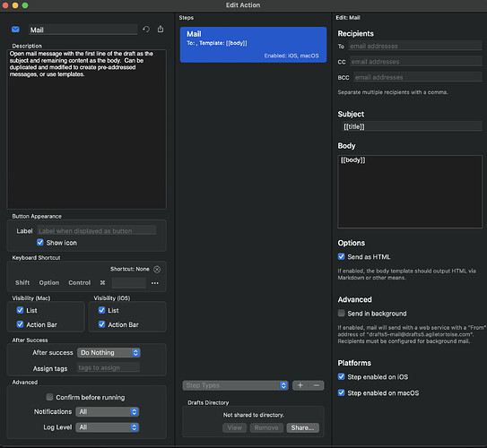Click the View directory button
487x448 pixels.
(234, 427)
